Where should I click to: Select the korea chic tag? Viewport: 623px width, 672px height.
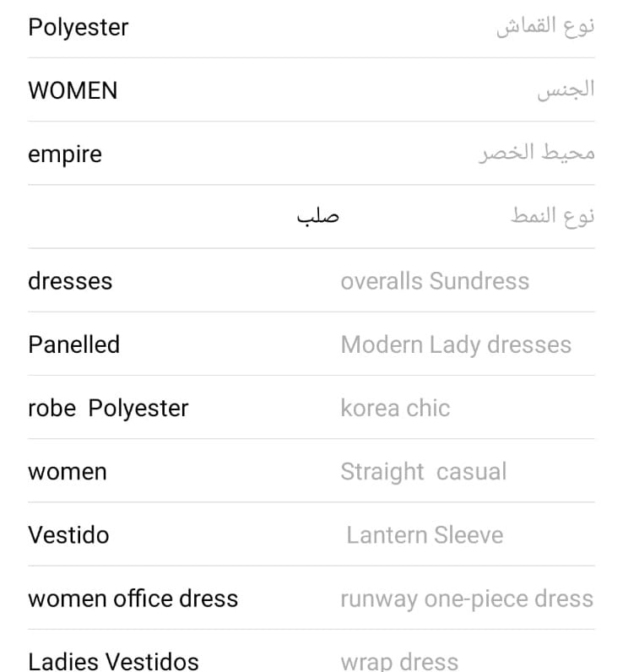tap(395, 408)
